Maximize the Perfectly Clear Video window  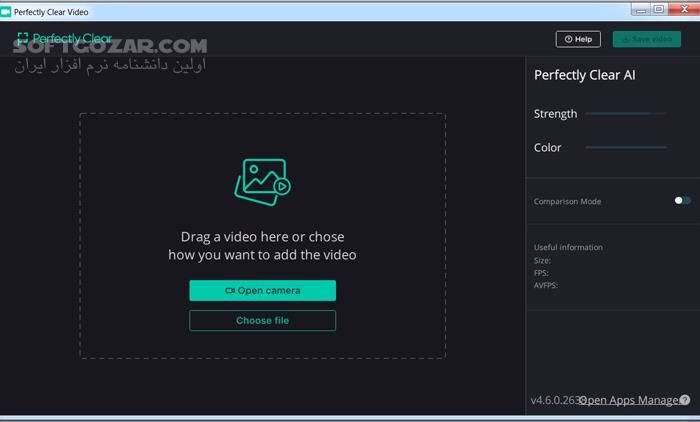coord(659,9)
